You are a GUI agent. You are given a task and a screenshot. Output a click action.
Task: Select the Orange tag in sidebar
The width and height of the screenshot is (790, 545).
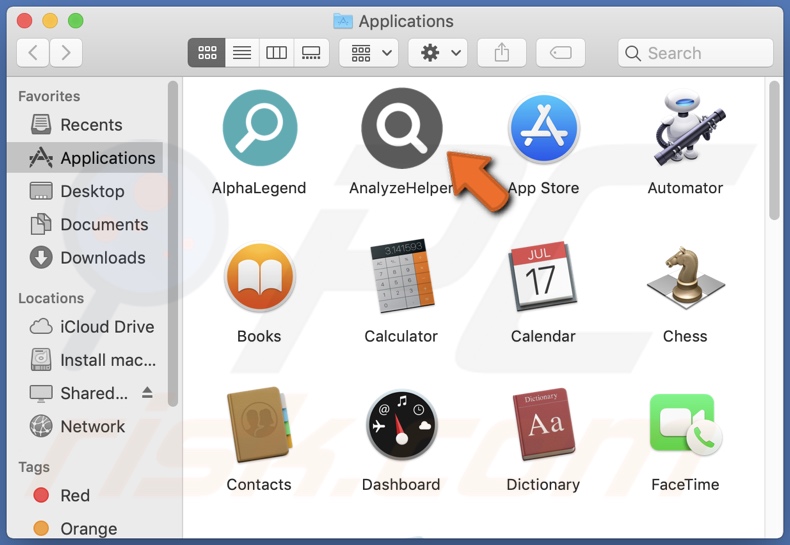tap(85, 528)
